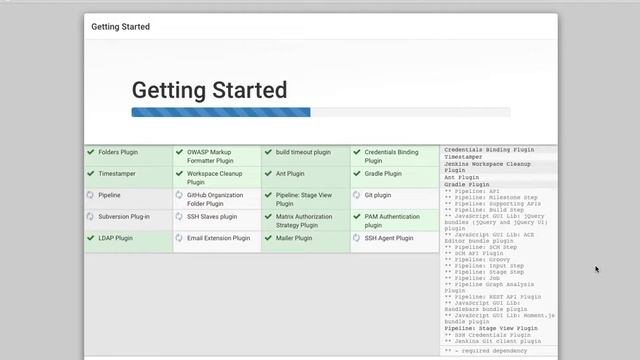Select the OWASP Markup Formatter Plugin label
Image resolution: width=640 pixels, height=360 pixels.
(x=210, y=156)
